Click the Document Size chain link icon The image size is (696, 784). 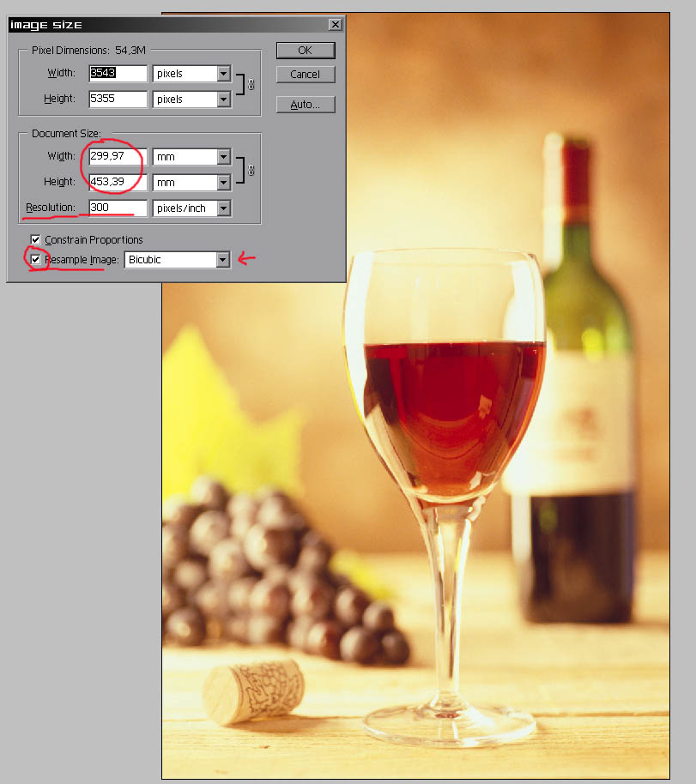coord(251,170)
